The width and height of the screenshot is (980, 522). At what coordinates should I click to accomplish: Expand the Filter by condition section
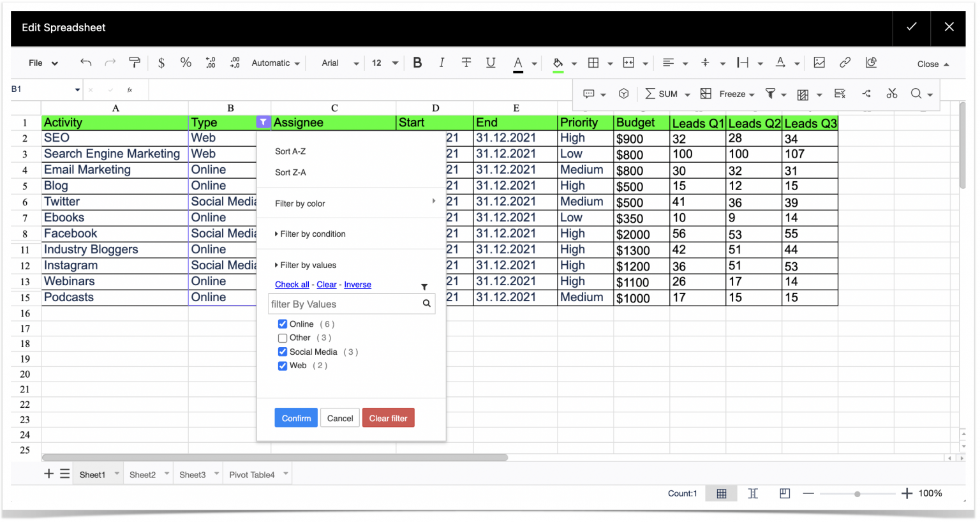point(311,234)
